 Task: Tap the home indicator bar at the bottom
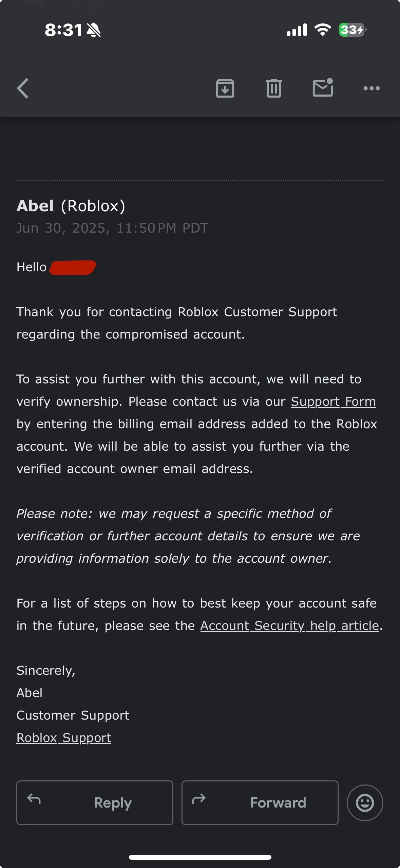coord(200,857)
